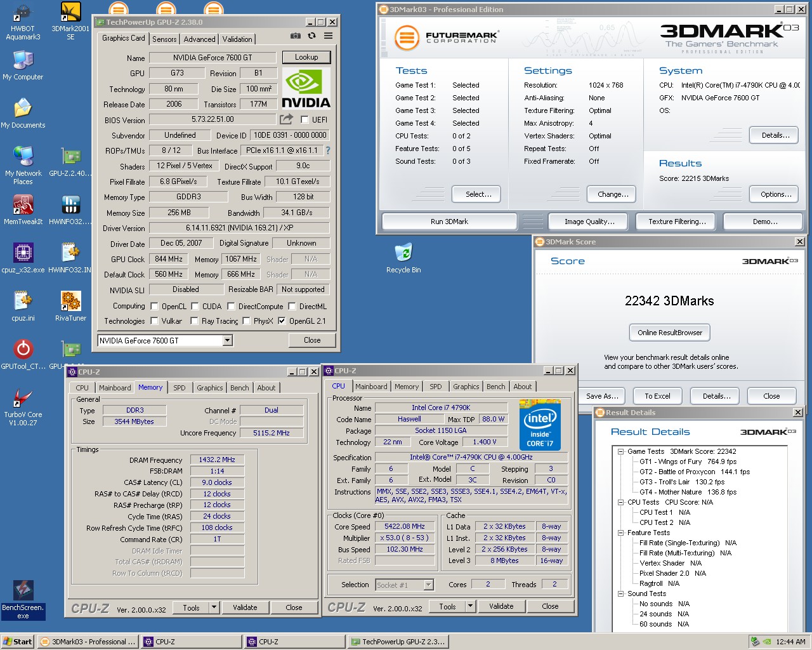The height and width of the screenshot is (650, 812).
Task: Select the GPU-Z.2.40 desktop icon
Action: [x=70, y=161]
